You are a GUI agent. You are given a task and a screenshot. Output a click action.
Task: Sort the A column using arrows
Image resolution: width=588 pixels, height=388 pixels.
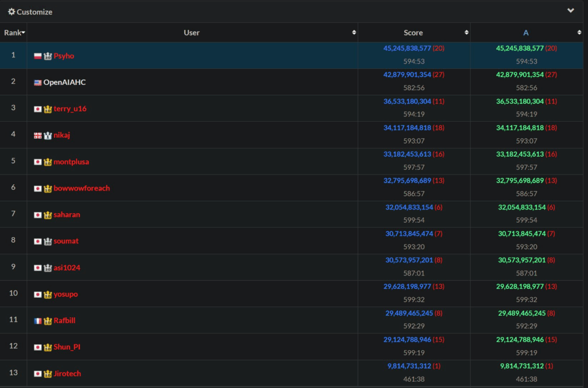tap(579, 33)
